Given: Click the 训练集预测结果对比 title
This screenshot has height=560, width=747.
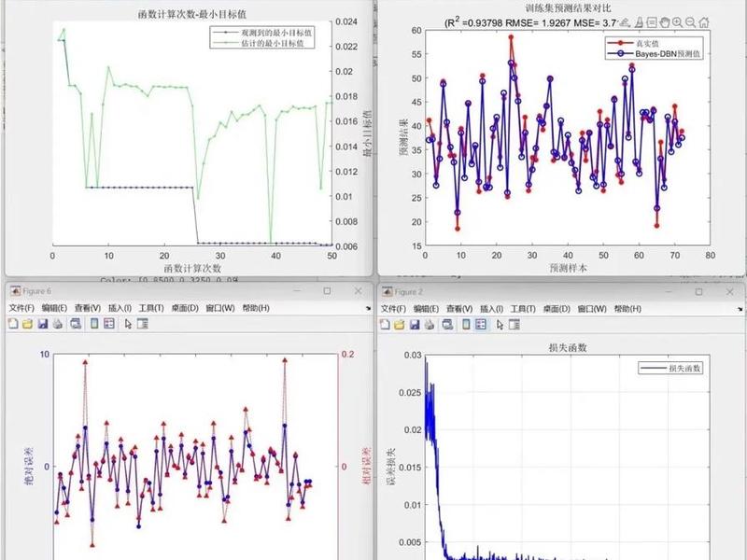Looking at the screenshot, I should [x=568, y=8].
